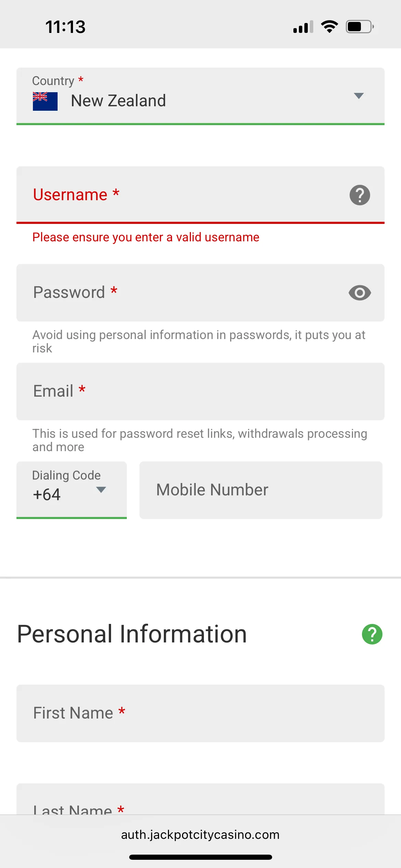Open the Dialing Code dropdown arrow

click(x=101, y=490)
